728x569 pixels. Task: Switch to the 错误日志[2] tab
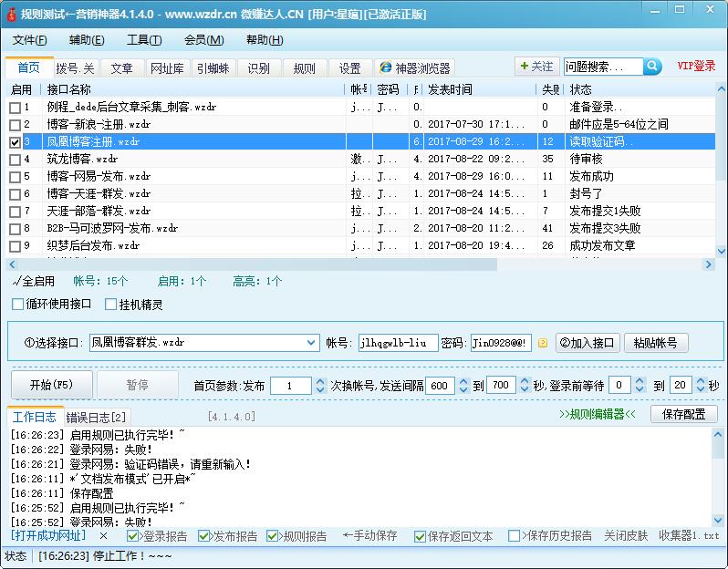[96, 418]
